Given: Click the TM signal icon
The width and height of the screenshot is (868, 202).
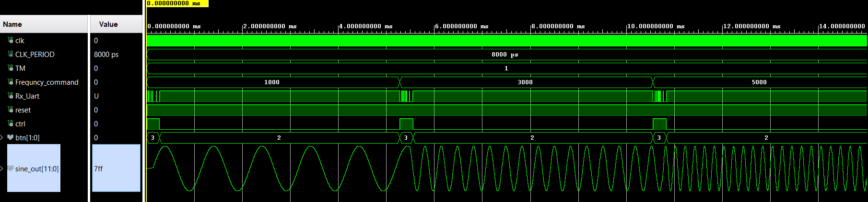Looking at the screenshot, I should [11, 68].
